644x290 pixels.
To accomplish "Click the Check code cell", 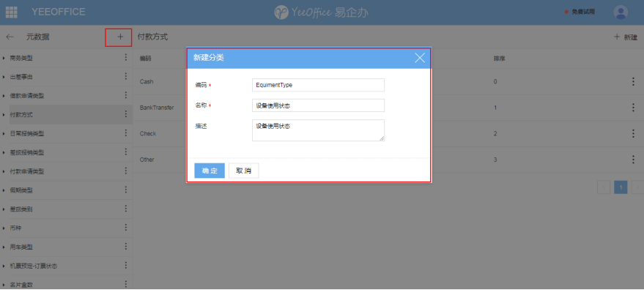I will 148,133.
